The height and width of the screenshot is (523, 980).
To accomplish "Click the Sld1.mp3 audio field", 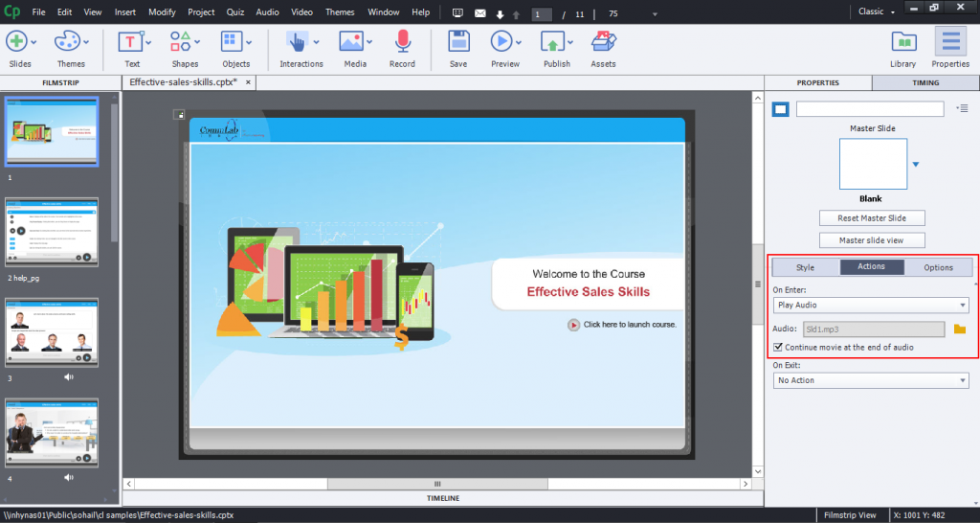I will click(x=874, y=330).
